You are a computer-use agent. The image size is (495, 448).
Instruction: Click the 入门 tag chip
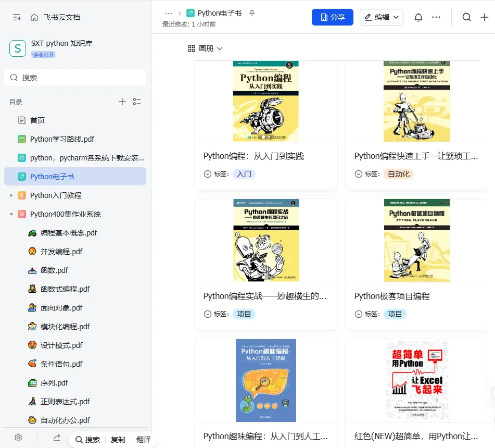tap(244, 174)
